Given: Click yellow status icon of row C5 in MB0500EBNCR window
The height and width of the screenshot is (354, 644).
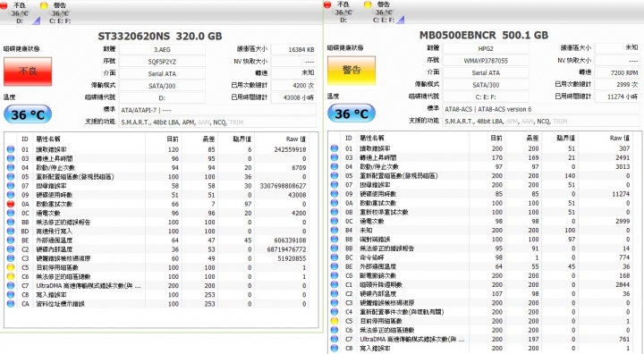Looking at the screenshot, I should [335, 321].
